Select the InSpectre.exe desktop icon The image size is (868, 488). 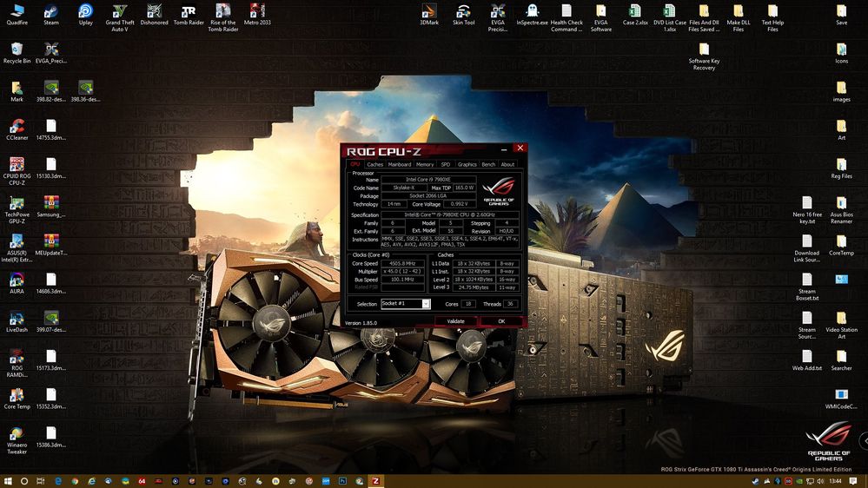click(532, 15)
